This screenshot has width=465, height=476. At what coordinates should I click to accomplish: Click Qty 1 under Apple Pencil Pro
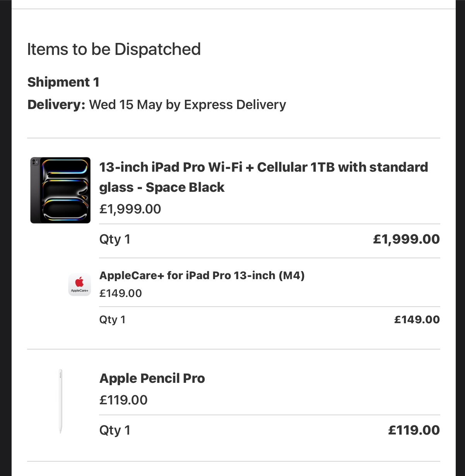coord(115,430)
